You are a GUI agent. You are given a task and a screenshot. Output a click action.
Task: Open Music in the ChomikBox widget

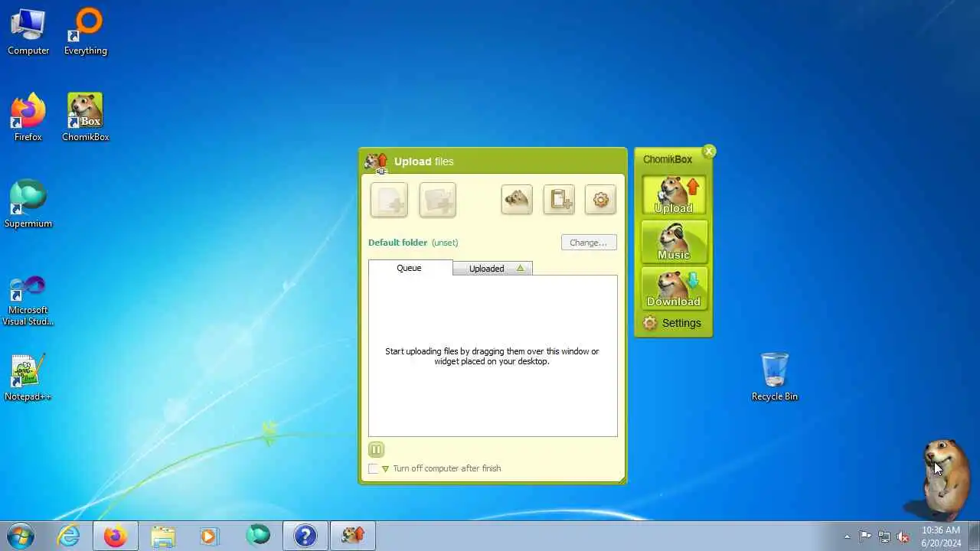point(674,242)
